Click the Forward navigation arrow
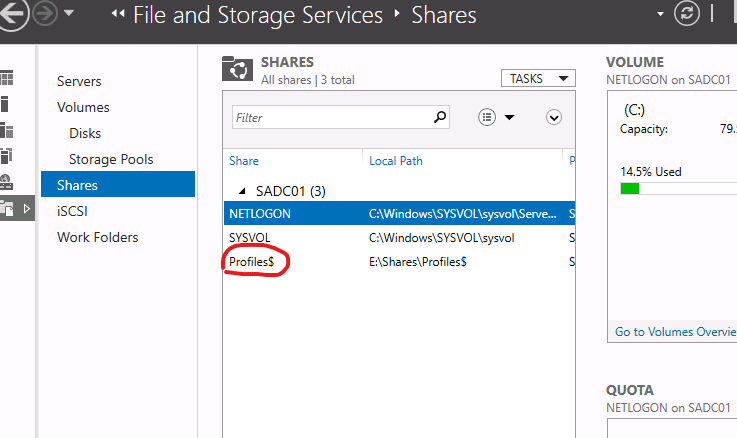 [45, 15]
